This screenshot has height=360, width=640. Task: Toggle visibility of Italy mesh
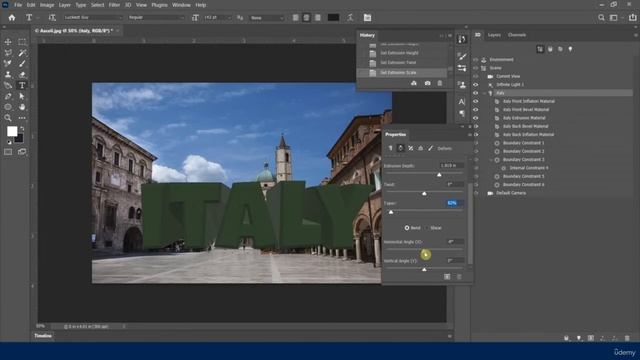coord(476,93)
